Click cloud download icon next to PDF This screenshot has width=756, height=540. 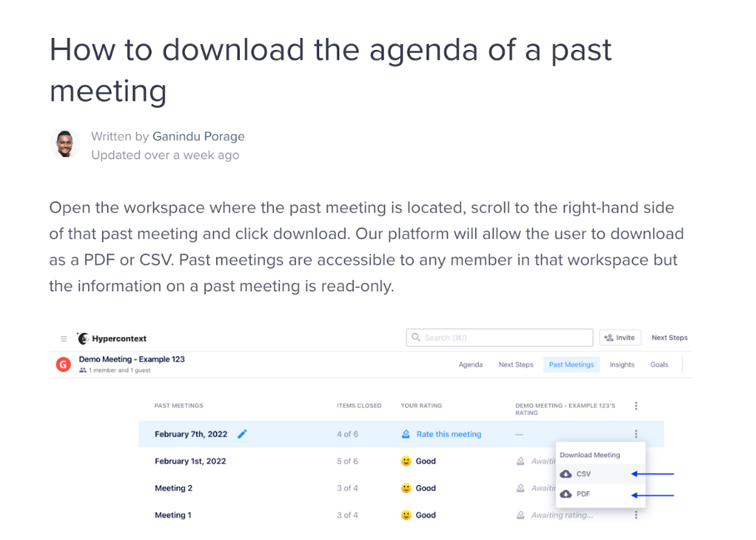pos(566,494)
